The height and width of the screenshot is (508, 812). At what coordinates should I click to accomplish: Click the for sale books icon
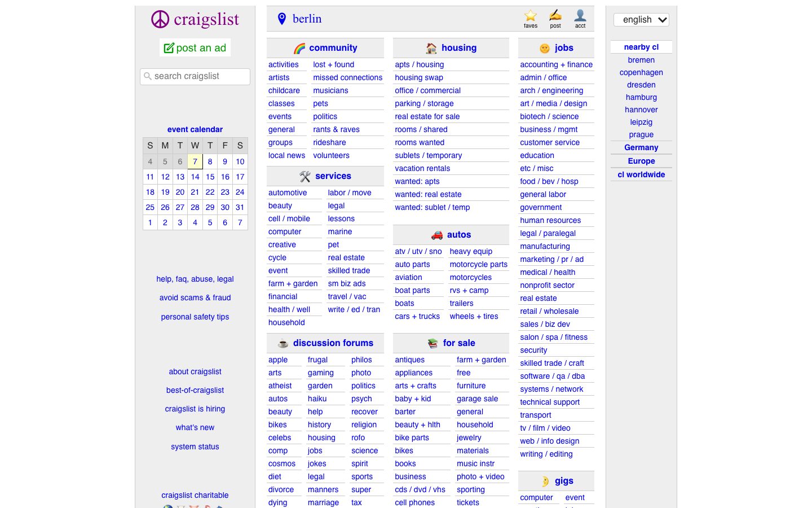[433, 343]
